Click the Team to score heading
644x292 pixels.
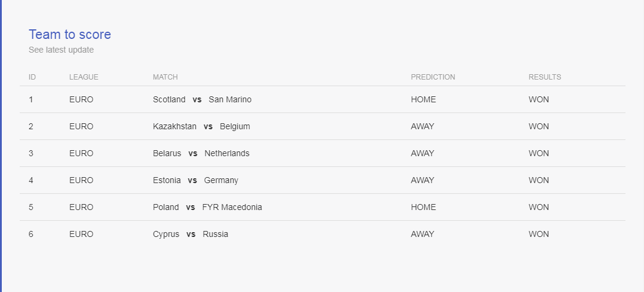70,34
